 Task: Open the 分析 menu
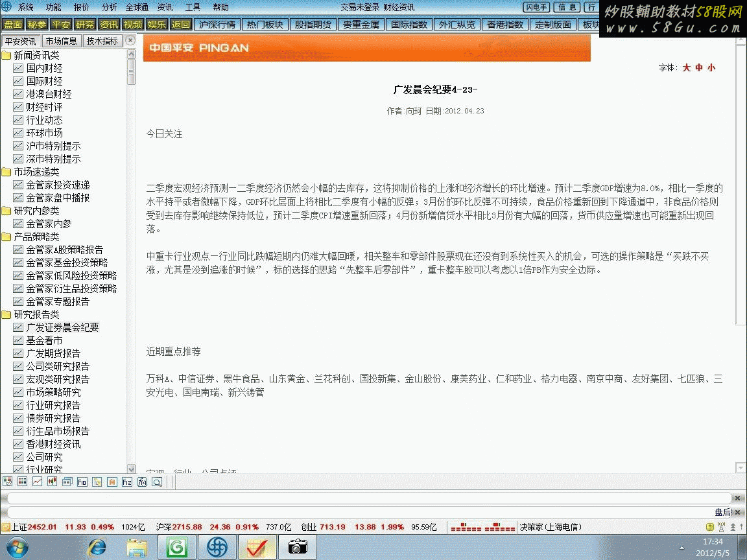(109, 7)
